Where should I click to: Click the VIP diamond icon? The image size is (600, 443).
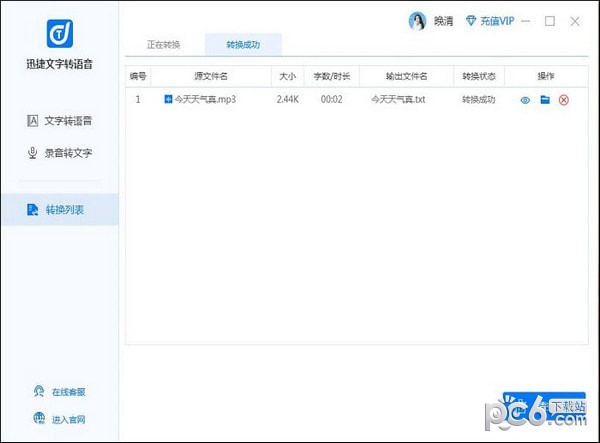tap(471, 21)
